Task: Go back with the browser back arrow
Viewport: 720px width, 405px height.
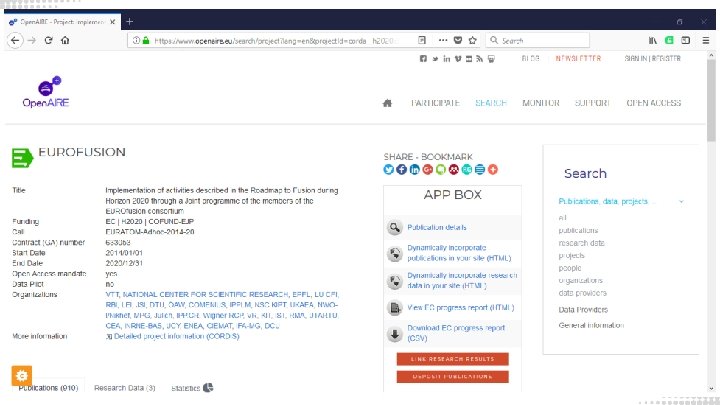Action: pyautogui.click(x=15, y=40)
